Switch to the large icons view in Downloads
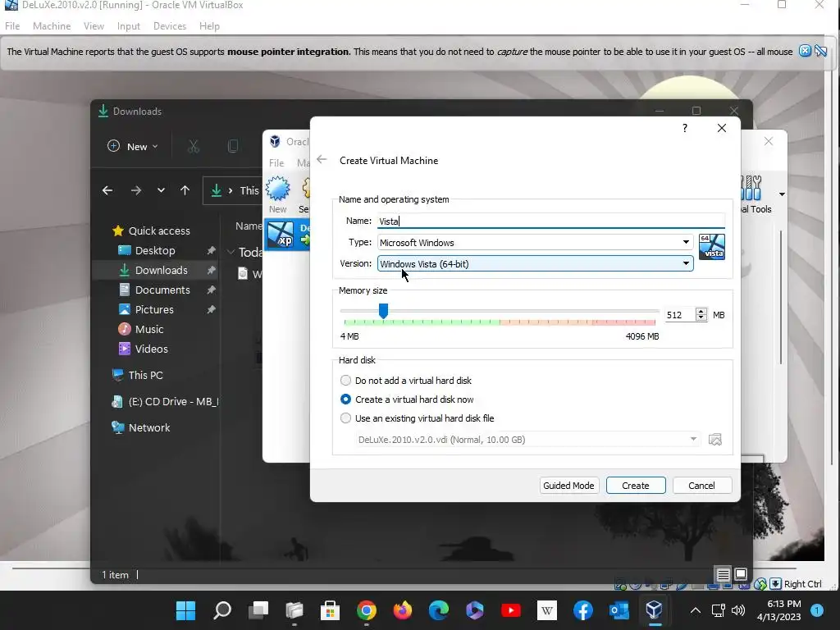840x630 pixels. [741, 575]
